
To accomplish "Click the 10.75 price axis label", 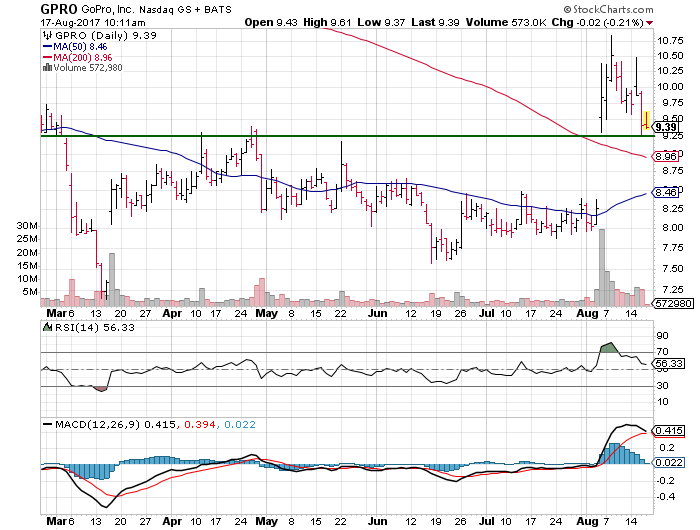I will tap(670, 41).
